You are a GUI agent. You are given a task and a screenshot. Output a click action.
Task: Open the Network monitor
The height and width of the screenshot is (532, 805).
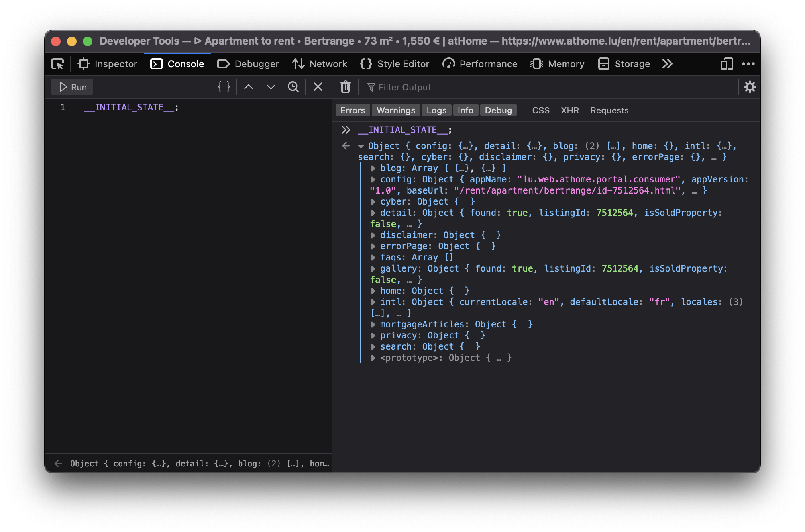pyautogui.click(x=320, y=64)
